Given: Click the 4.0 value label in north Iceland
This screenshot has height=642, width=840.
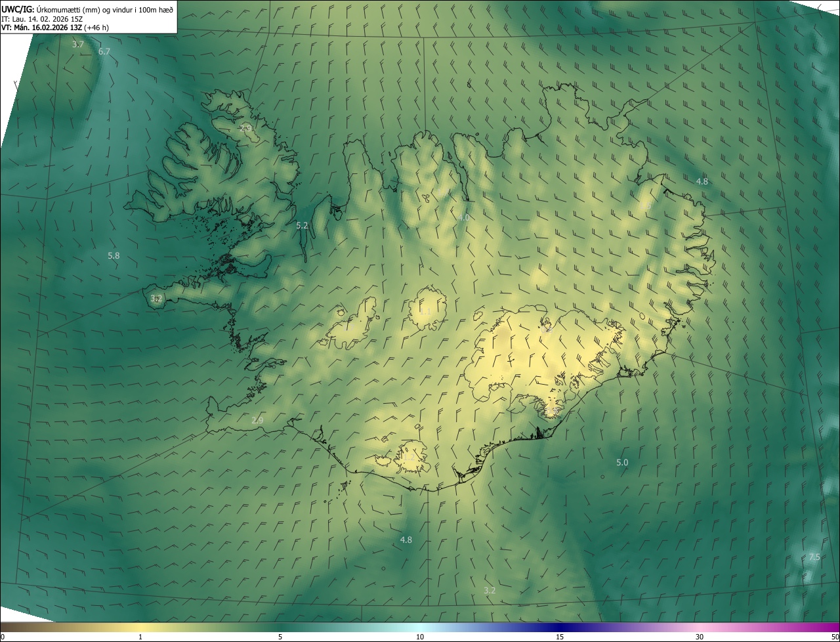Looking at the screenshot, I should click(x=463, y=217).
